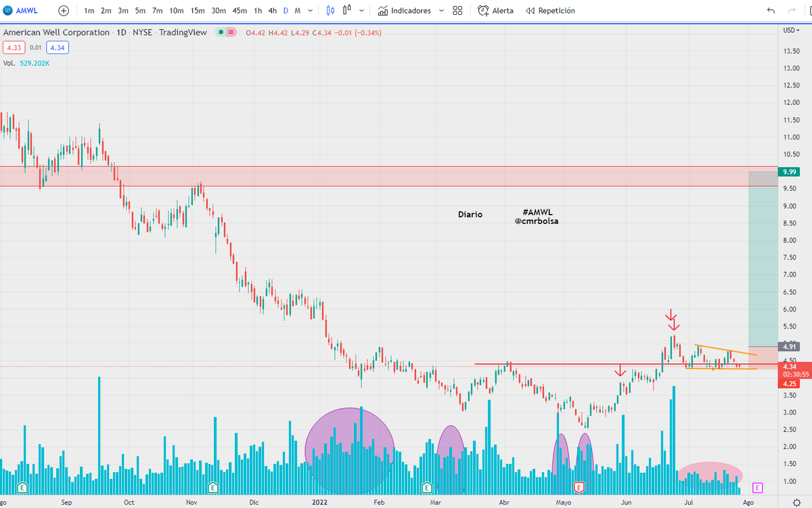Select the 7m timeframe
This screenshot has width=812, height=508.
tap(157, 11)
